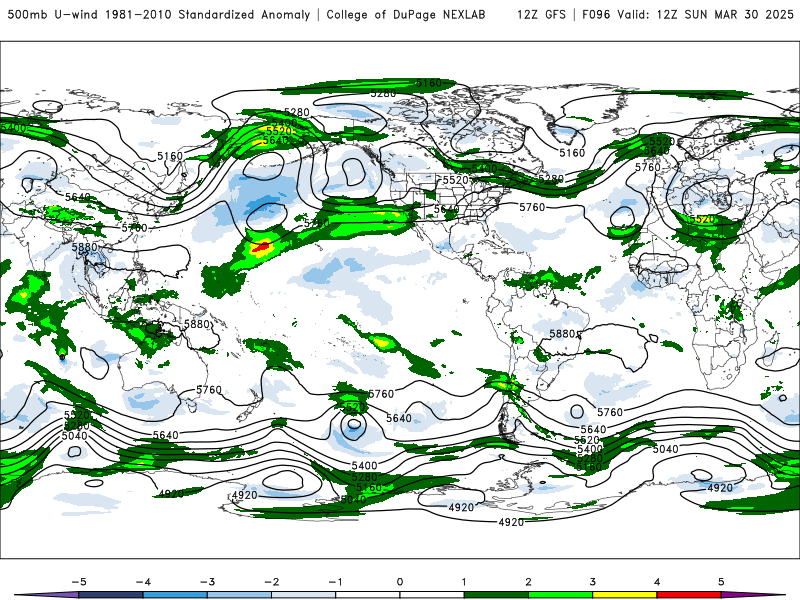Click the "5760" contour label over the North Atlantic

[x=532, y=207]
